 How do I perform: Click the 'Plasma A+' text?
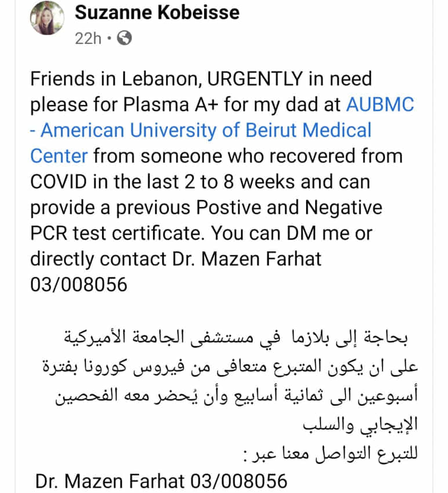click(x=170, y=104)
